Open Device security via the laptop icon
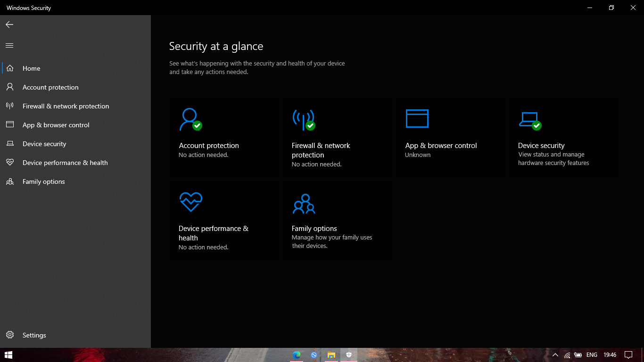644x362 pixels. point(529,119)
